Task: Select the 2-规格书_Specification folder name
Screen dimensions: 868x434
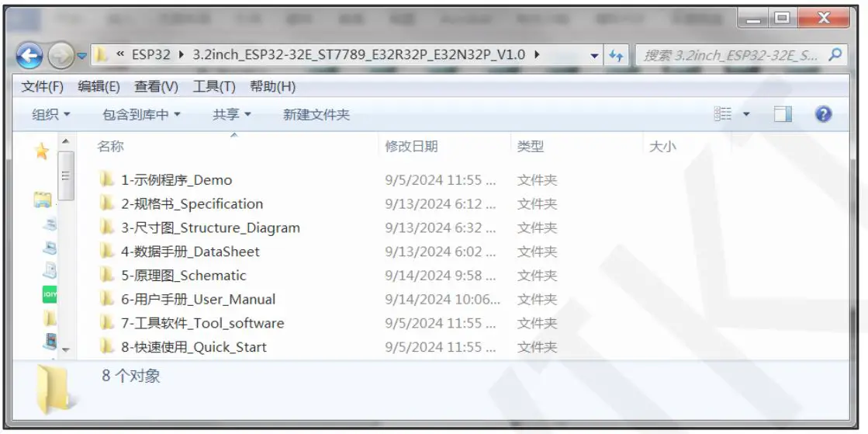Action: pyautogui.click(x=192, y=204)
